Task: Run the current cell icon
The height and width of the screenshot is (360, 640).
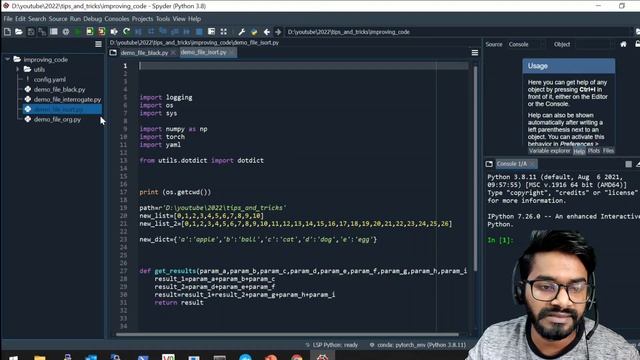Action: (x=90, y=32)
